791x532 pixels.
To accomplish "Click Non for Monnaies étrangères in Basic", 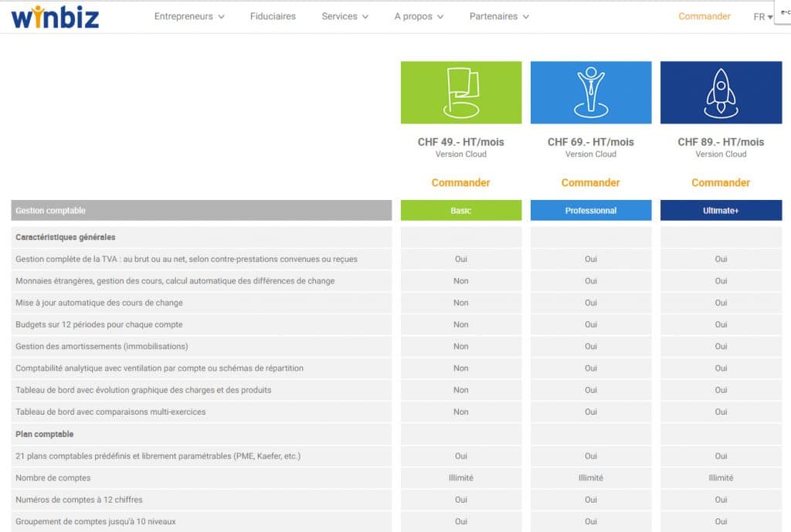I will [x=461, y=281].
